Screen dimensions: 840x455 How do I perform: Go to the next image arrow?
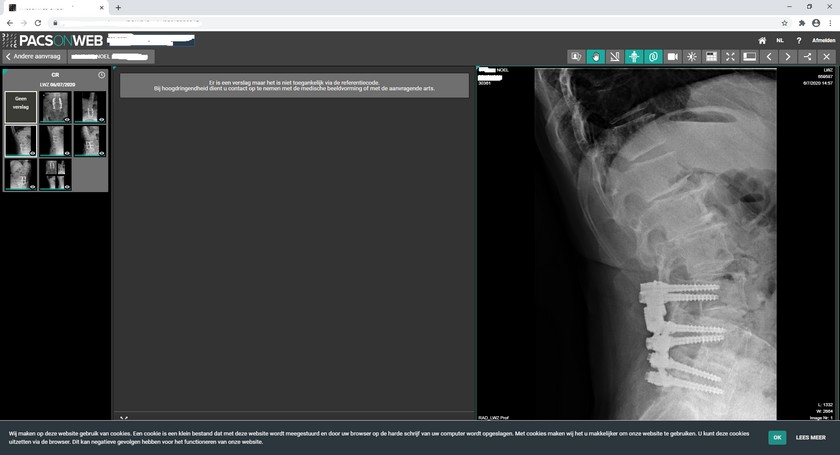(788, 57)
